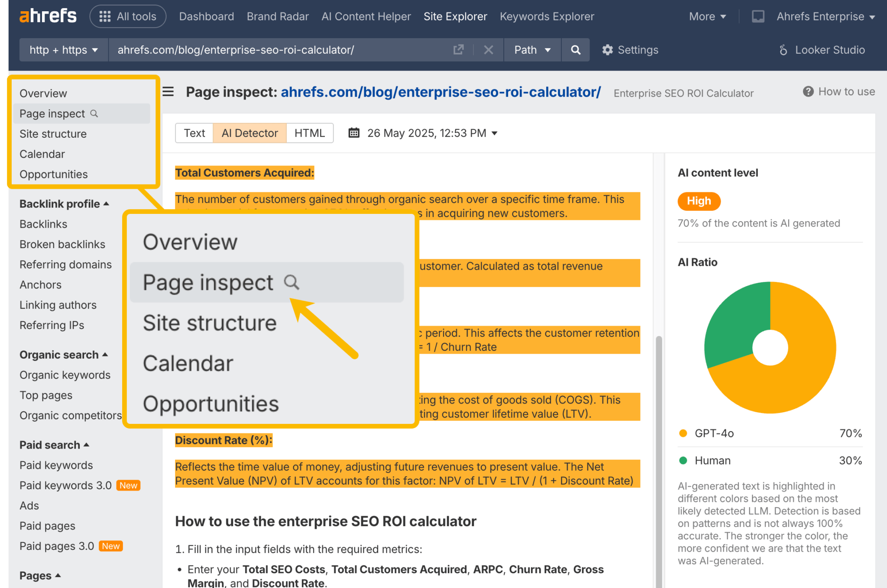Open the All tools grid menu
This screenshot has width=887, height=588.
[x=128, y=16]
